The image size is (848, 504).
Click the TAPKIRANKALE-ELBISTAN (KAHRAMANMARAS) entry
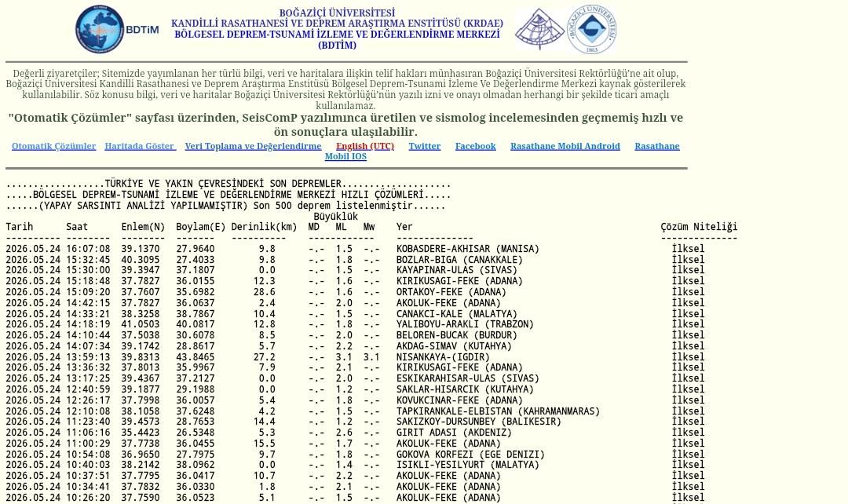tap(498, 411)
